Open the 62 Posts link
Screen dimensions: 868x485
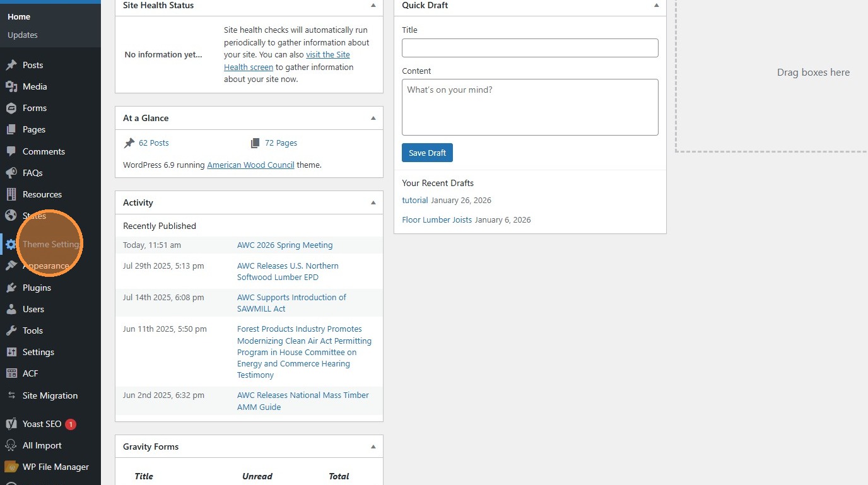[x=153, y=143]
